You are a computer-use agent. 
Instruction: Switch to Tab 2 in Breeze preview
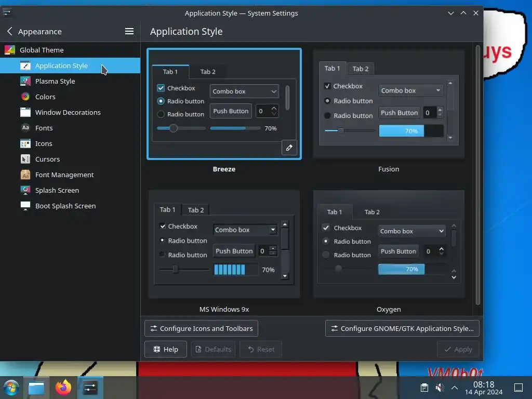(x=208, y=72)
